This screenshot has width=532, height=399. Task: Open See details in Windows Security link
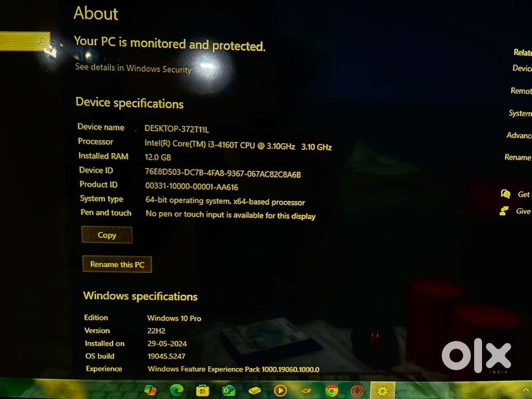click(x=133, y=68)
